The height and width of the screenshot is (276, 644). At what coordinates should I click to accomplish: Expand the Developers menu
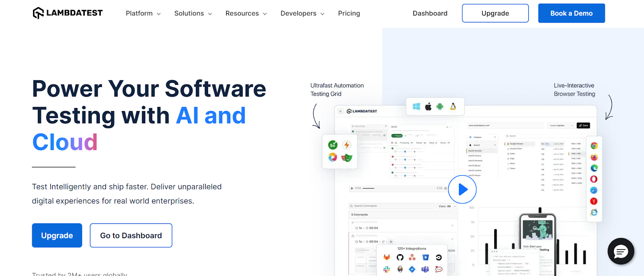point(303,13)
